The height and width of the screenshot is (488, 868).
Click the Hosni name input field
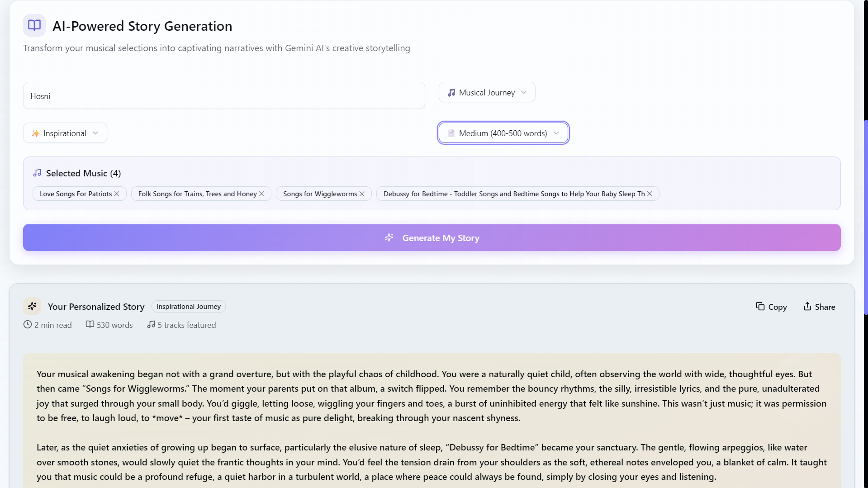tap(224, 96)
